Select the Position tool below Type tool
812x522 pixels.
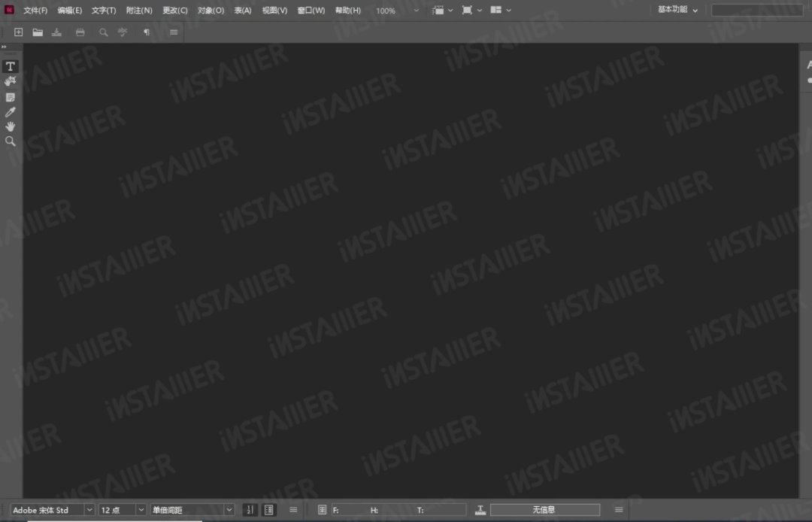[11, 81]
